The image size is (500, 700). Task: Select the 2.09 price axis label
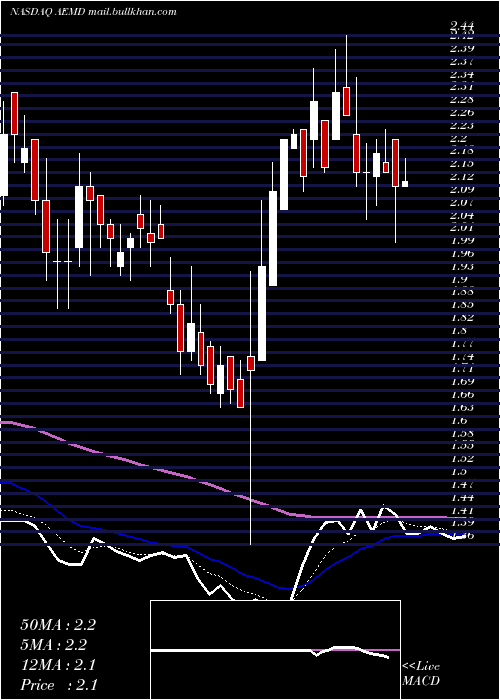pos(462,189)
